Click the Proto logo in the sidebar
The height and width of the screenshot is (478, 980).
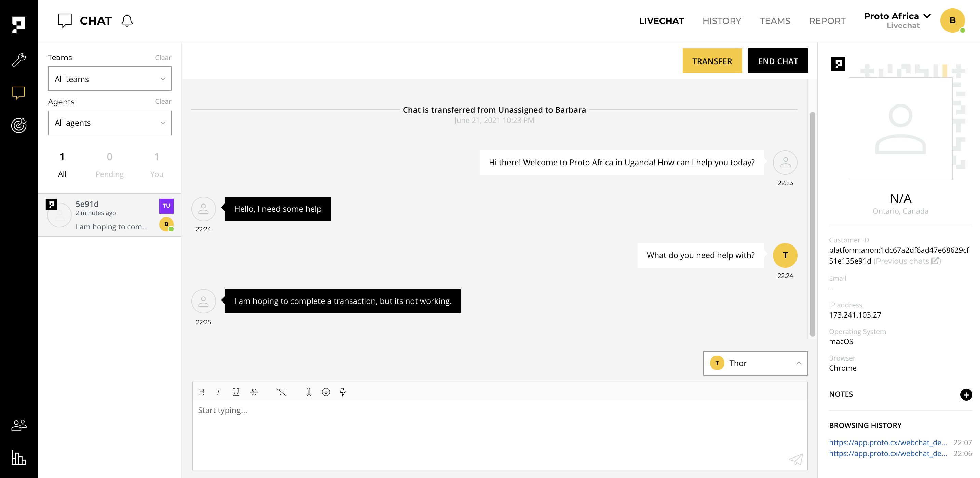pyautogui.click(x=19, y=25)
